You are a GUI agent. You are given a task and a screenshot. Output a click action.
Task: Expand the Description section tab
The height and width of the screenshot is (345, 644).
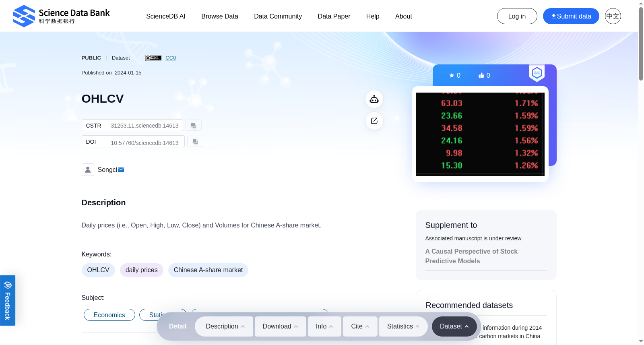pos(224,326)
